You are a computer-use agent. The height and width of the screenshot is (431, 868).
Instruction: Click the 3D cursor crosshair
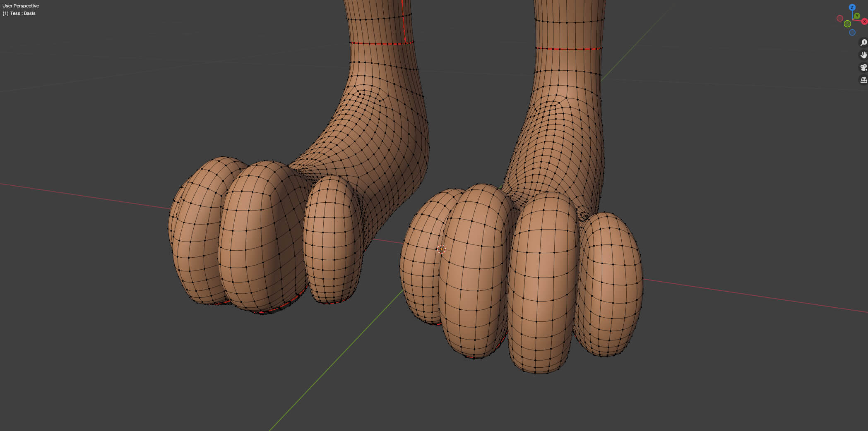pyautogui.click(x=441, y=249)
